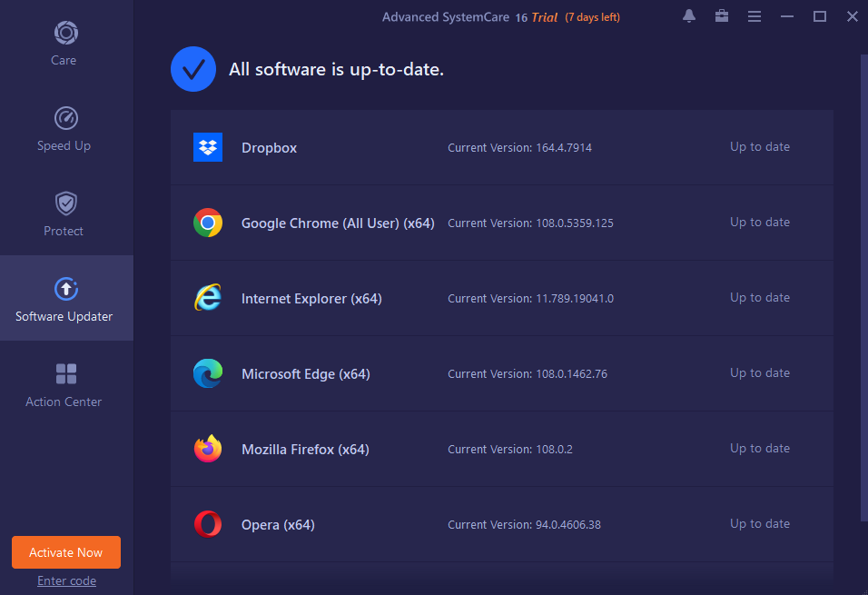
Task: Maximize the Advanced SystemCare window
Action: click(820, 16)
